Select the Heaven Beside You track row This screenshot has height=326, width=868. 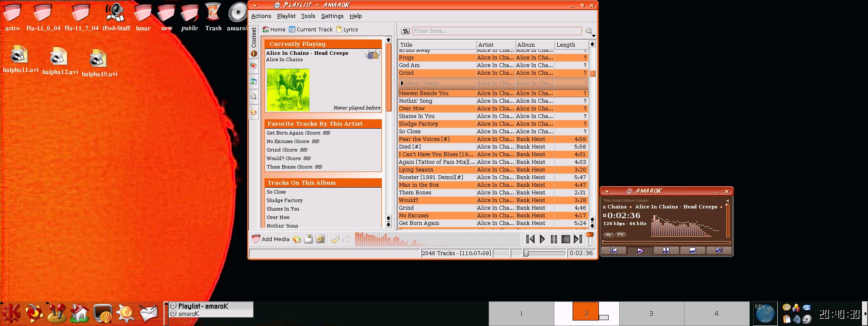493,93
